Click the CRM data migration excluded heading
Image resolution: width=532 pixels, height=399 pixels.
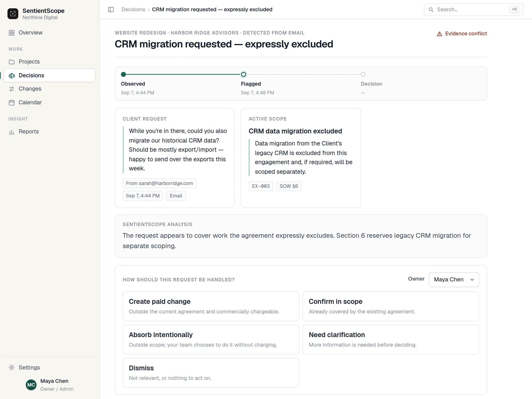(x=295, y=131)
